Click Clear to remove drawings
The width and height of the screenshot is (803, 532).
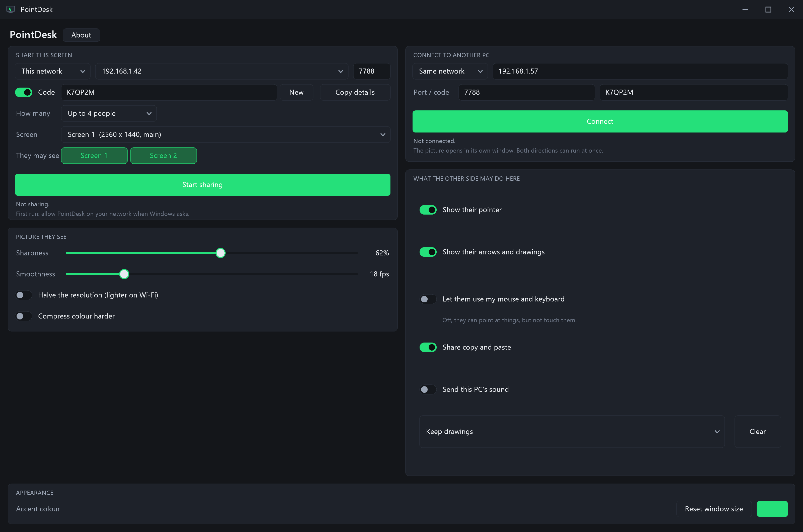point(758,432)
